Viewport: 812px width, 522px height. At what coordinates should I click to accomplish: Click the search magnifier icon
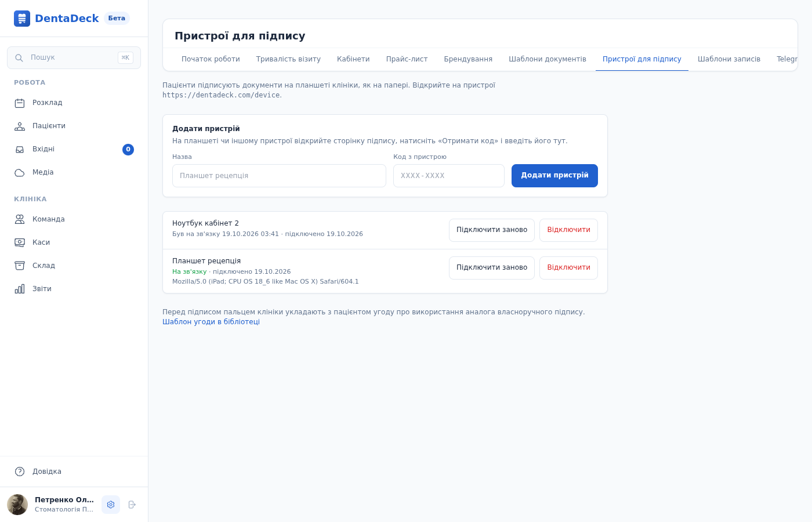(19, 58)
